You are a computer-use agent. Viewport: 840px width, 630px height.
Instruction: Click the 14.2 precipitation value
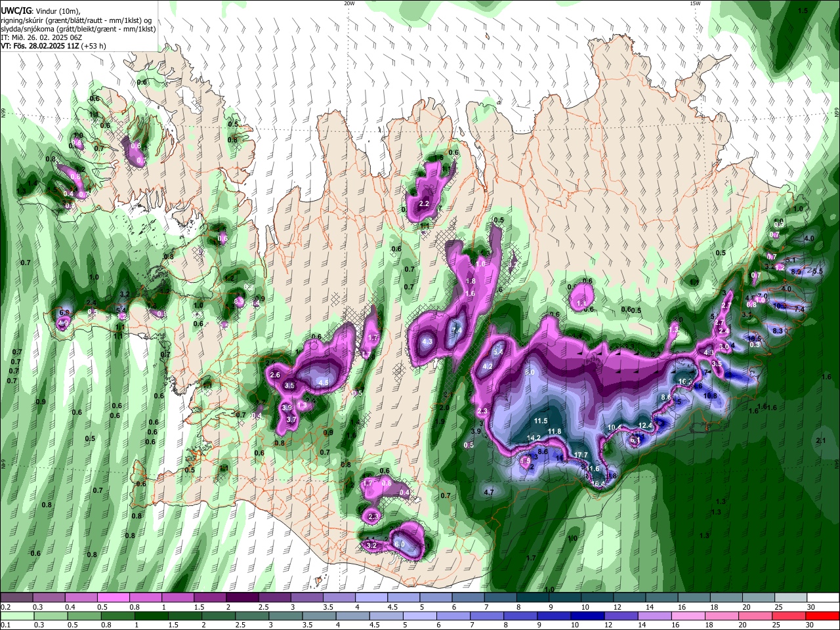point(534,438)
